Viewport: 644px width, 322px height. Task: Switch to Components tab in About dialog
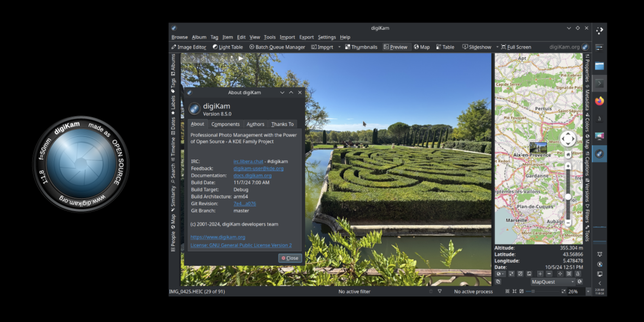pos(225,124)
